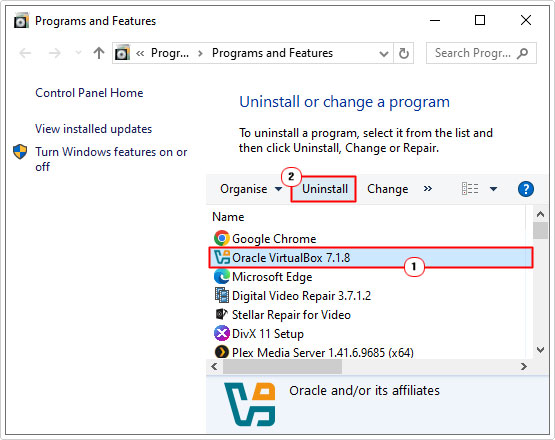Click the Digital Video Repair icon

(x=222, y=295)
